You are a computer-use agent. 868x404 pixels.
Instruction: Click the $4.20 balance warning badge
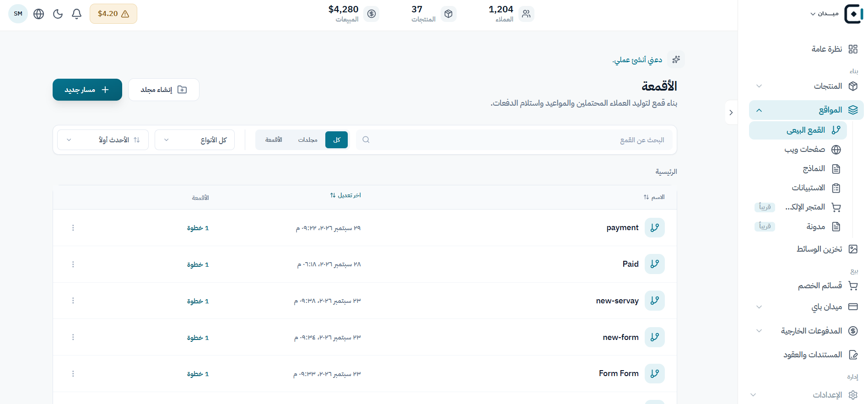coord(113,14)
